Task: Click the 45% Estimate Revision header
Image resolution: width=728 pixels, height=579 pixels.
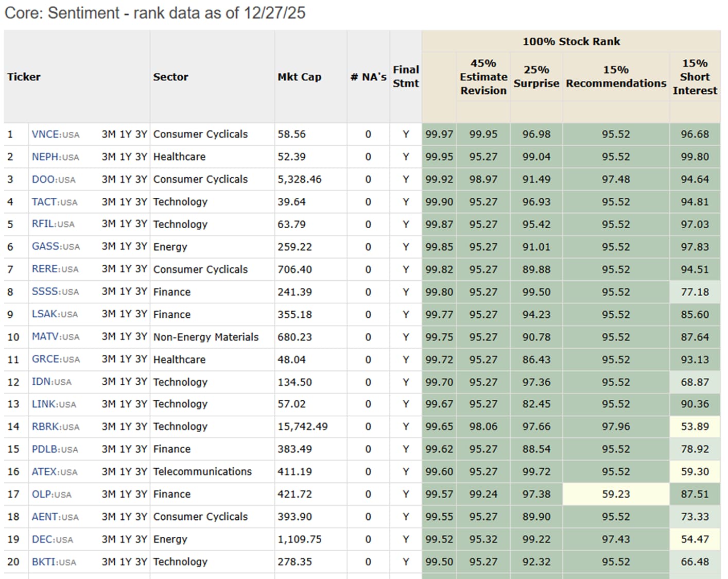Action: click(x=483, y=77)
